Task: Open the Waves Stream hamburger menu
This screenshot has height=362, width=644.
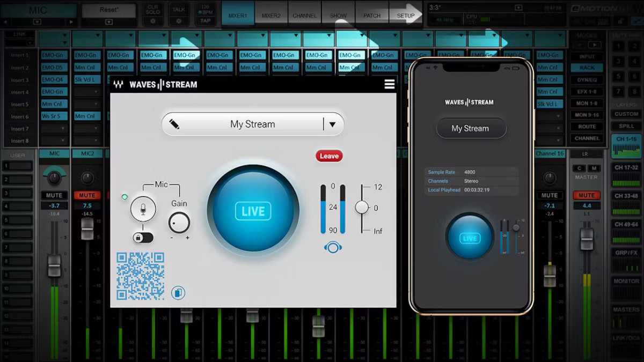Action: pyautogui.click(x=390, y=84)
